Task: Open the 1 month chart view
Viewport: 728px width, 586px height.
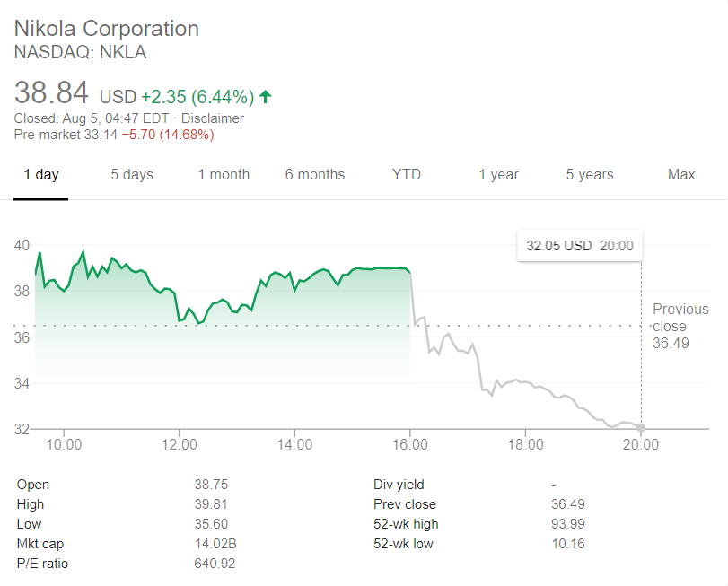Action: click(223, 175)
